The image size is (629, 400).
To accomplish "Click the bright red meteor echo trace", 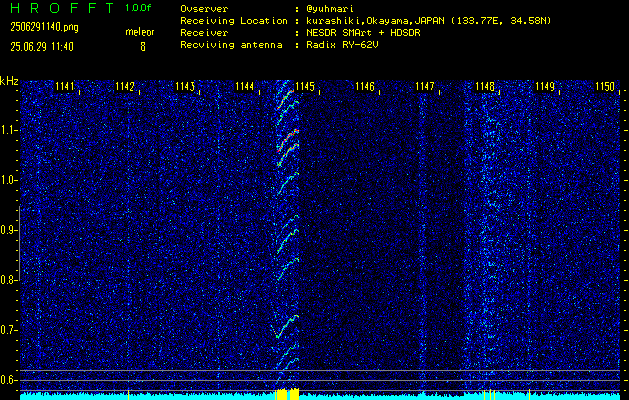I will (x=288, y=140).
